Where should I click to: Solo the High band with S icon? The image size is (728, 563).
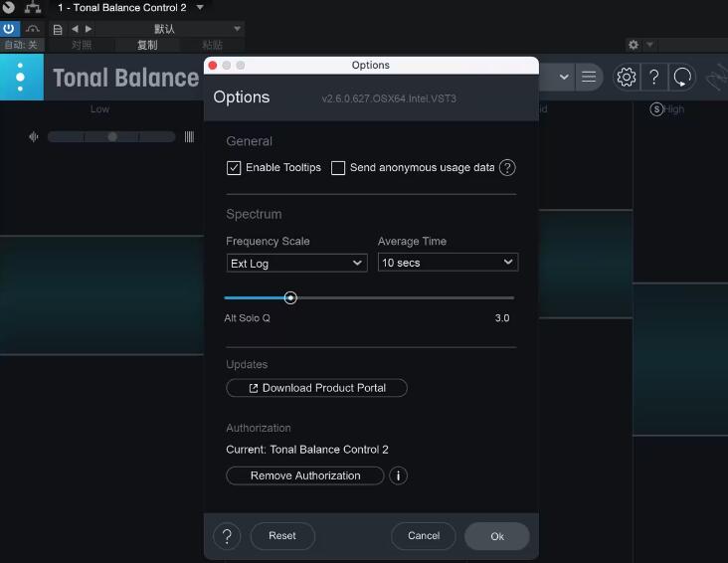tap(656, 109)
